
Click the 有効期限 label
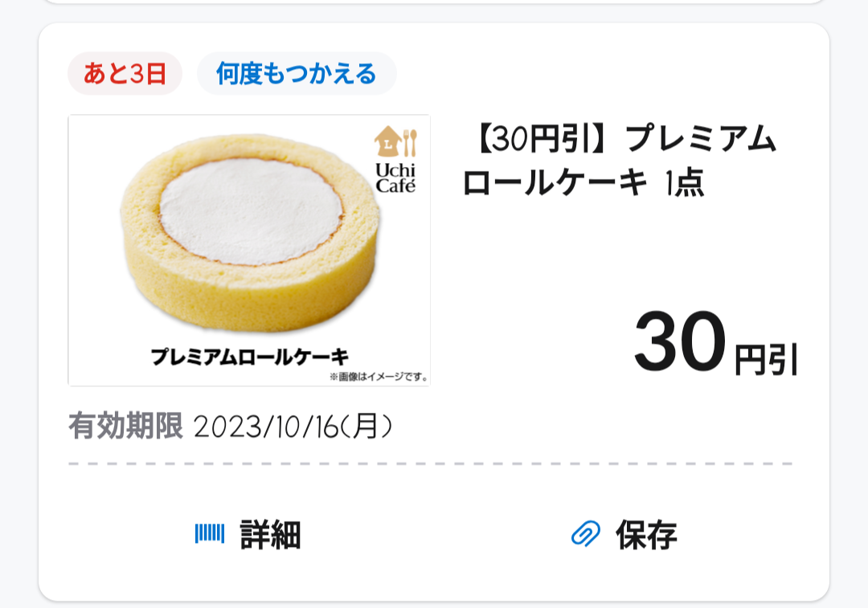125,426
